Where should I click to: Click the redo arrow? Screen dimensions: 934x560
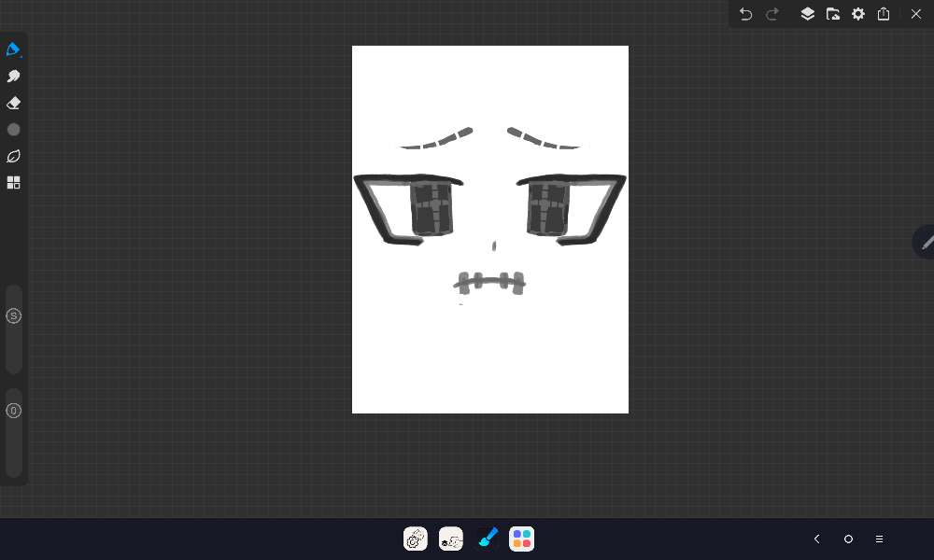pos(772,14)
